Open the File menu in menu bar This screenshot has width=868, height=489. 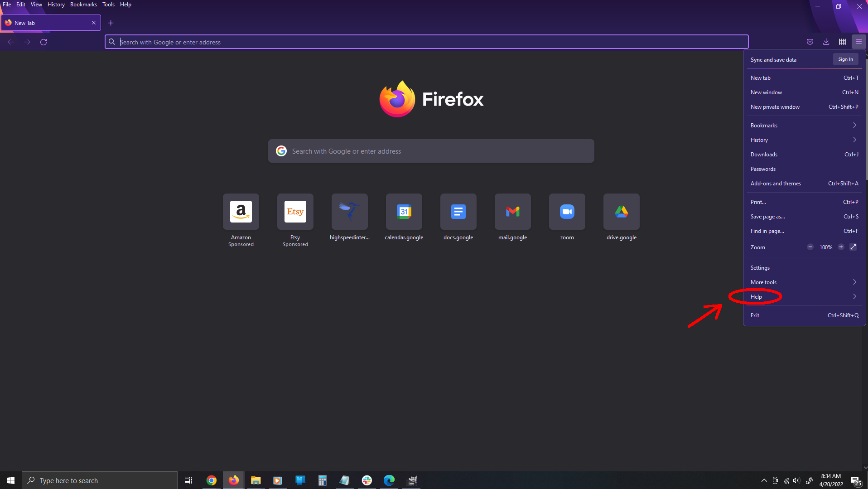click(x=7, y=5)
